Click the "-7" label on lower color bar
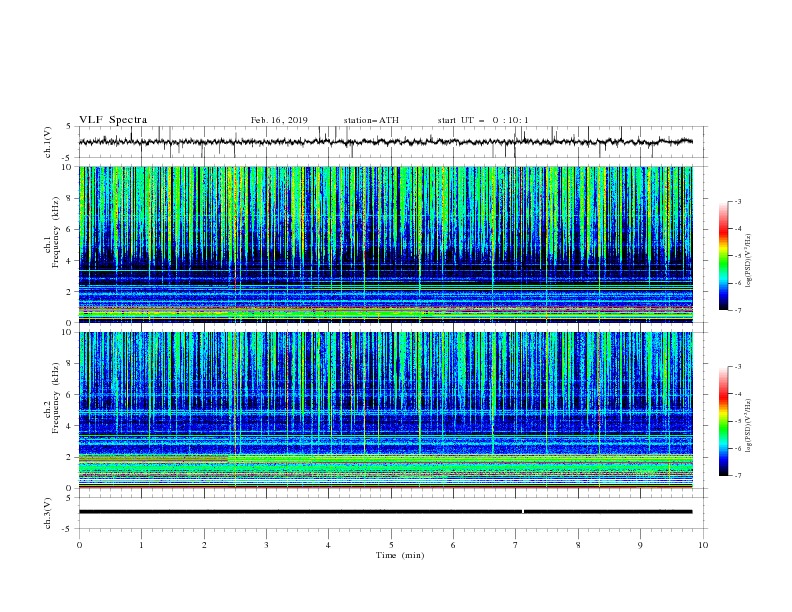This screenshot has height=612, width=792. tap(738, 476)
